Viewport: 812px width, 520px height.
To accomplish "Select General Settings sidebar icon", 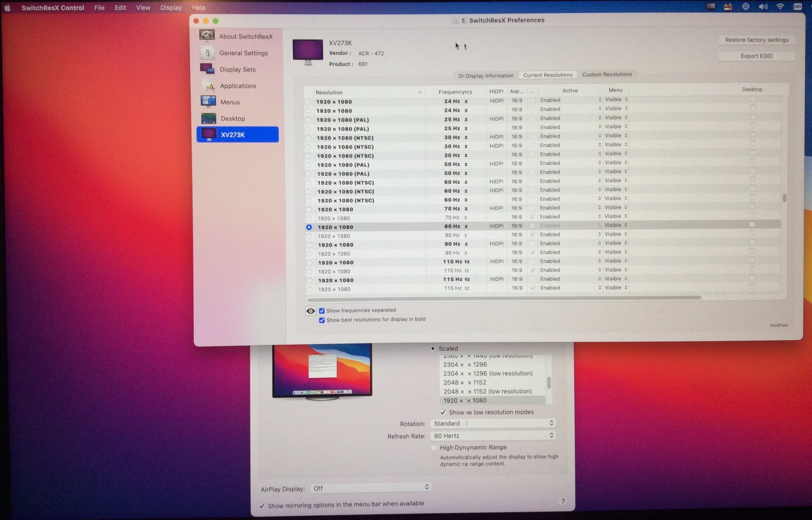I will coord(207,53).
